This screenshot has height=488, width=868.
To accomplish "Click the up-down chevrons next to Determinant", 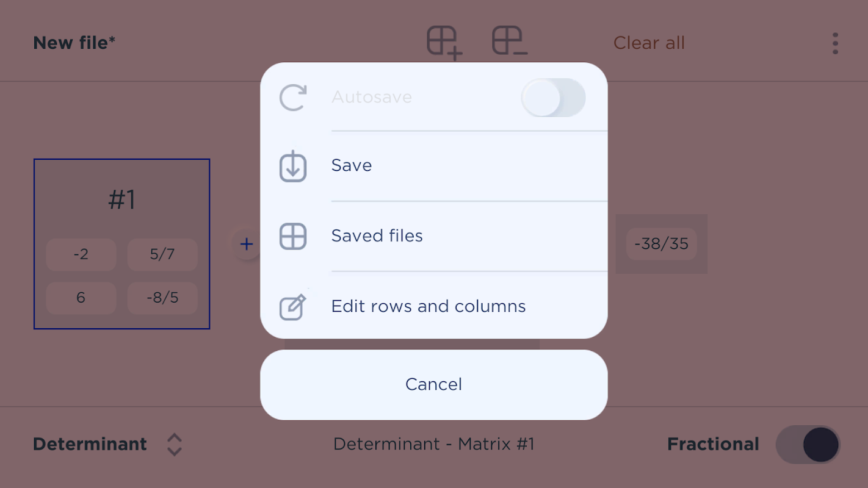I will [x=175, y=445].
